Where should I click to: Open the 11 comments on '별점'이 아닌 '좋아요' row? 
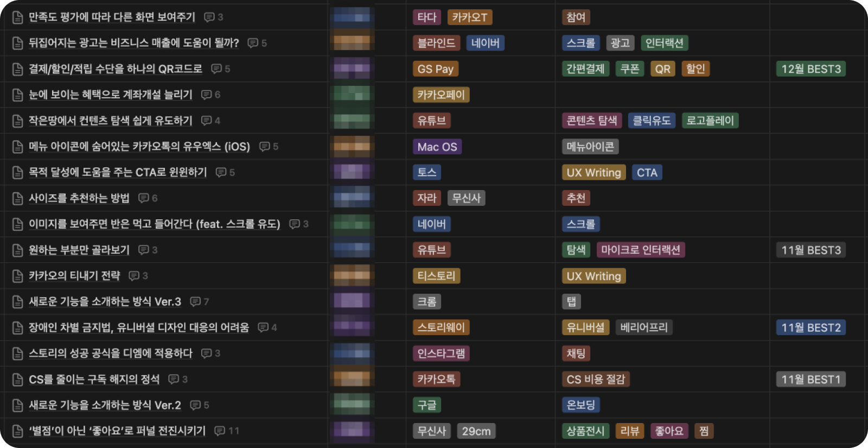point(226,431)
